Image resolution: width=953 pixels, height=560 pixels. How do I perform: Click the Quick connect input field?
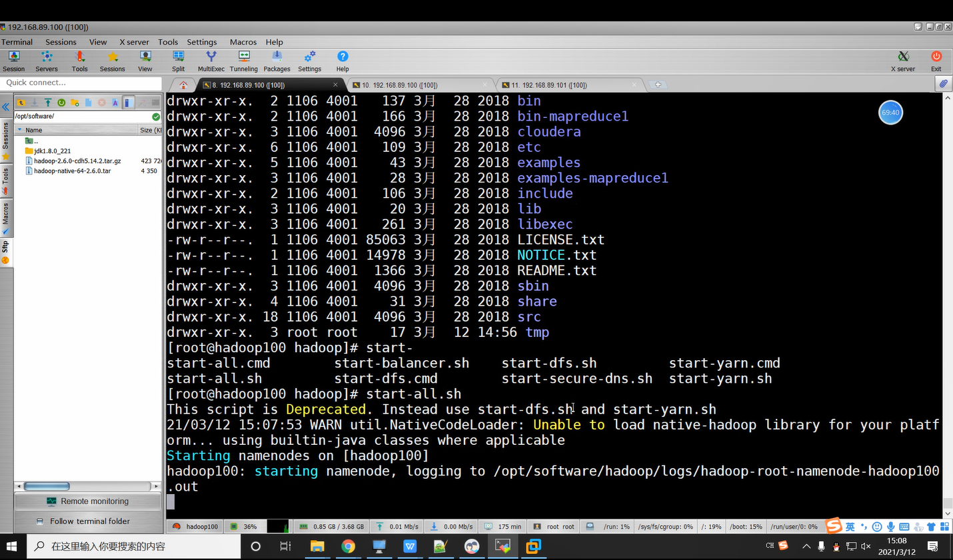pos(81,83)
